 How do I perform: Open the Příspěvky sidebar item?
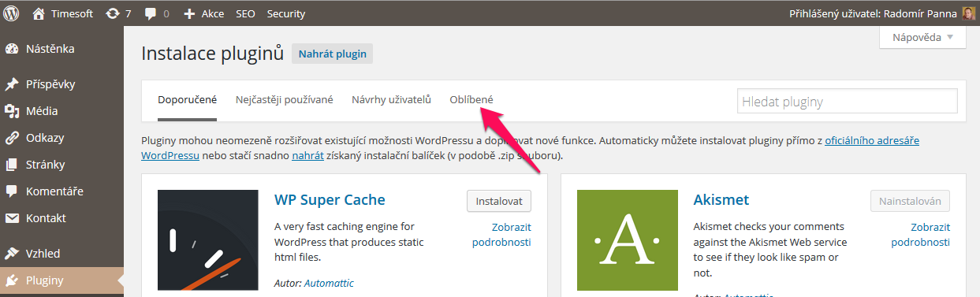(61, 84)
